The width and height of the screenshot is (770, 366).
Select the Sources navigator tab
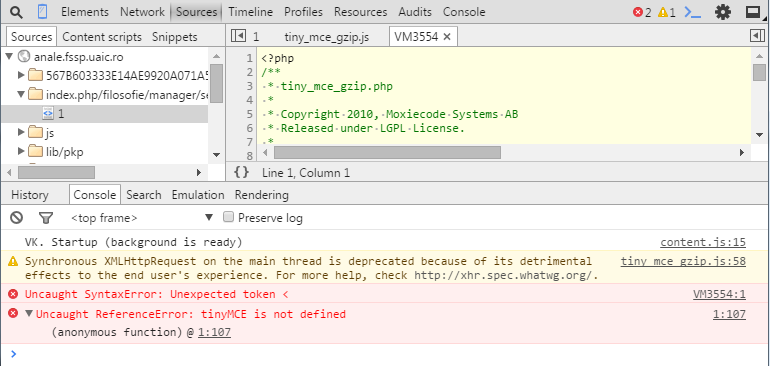coord(31,37)
